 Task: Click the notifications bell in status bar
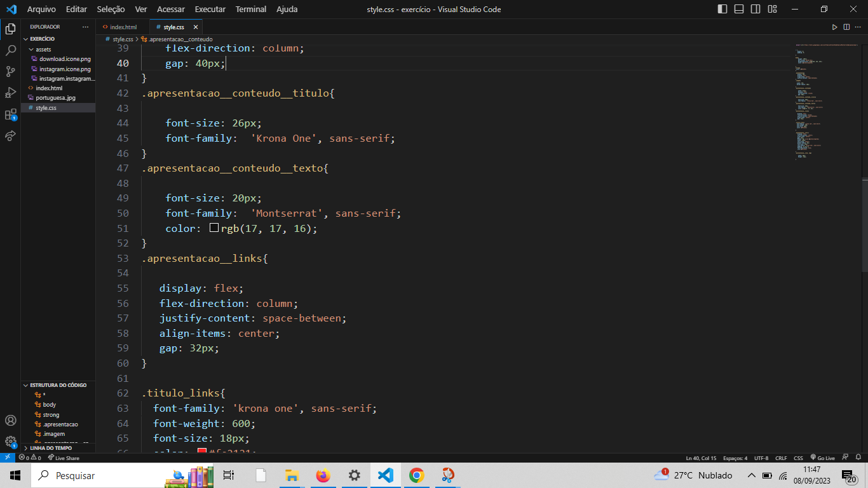click(858, 457)
